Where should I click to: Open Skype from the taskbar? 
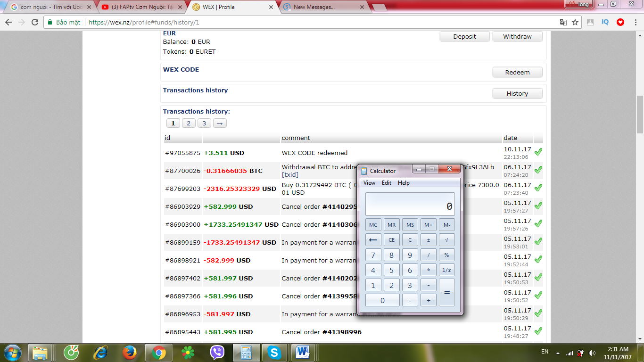point(274,352)
